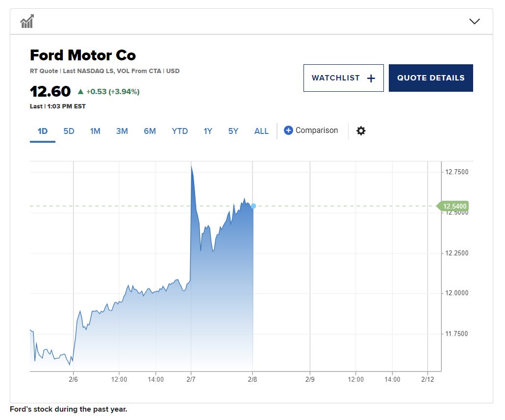Select the 1D time range tab

point(43,131)
